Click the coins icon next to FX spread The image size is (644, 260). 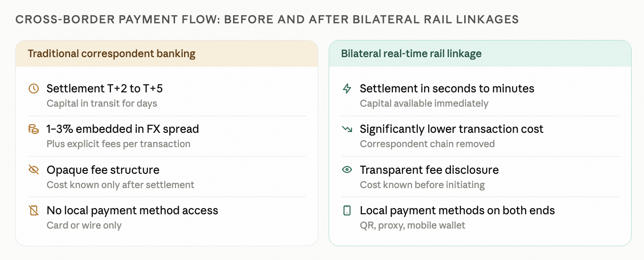pyautogui.click(x=33, y=129)
